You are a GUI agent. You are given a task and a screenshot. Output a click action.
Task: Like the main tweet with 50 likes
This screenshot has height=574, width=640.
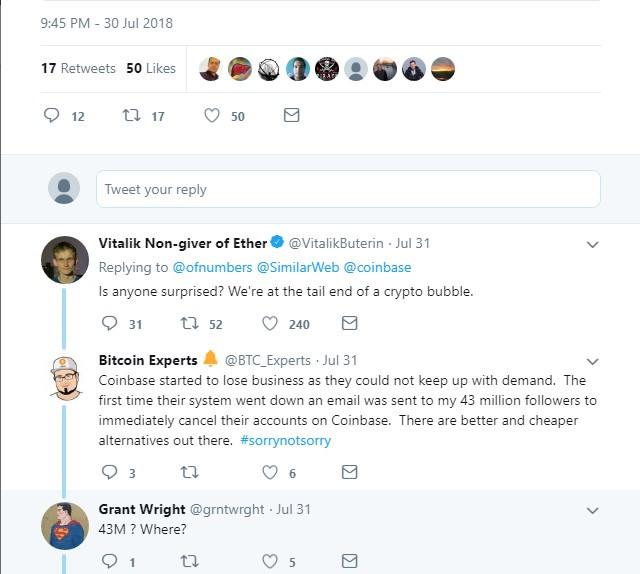click(x=212, y=116)
